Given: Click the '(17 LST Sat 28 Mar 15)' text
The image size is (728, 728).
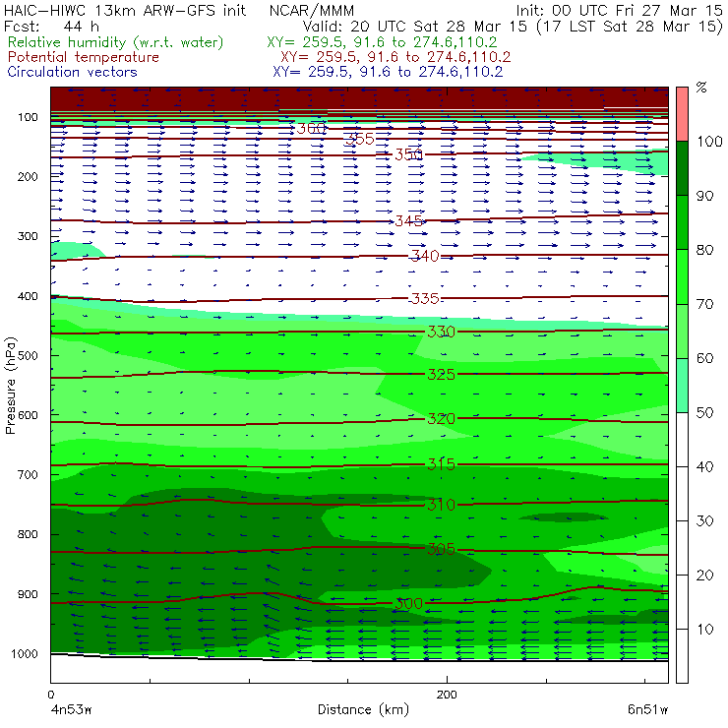Looking at the screenshot, I should pos(630,27).
